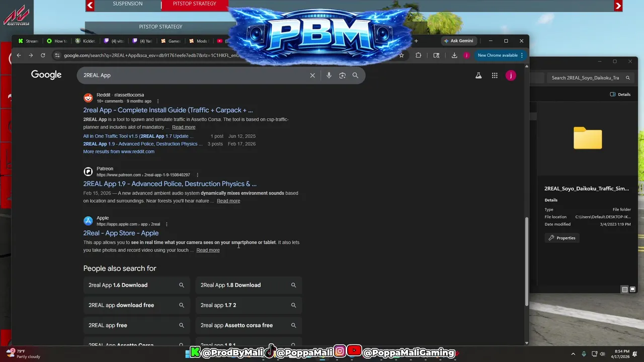Search for 2REAL app download free
Viewport: 644px width, 362px height.
pos(136,305)
